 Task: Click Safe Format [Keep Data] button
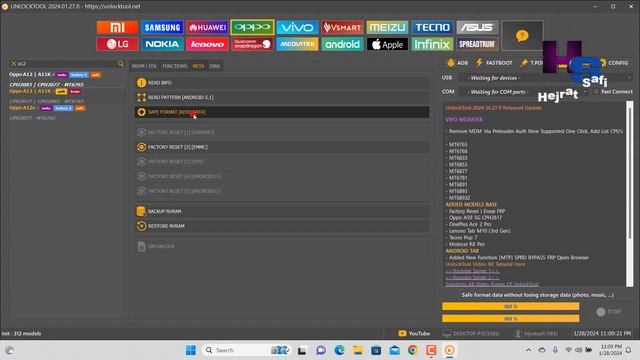[x=282, y=112]
